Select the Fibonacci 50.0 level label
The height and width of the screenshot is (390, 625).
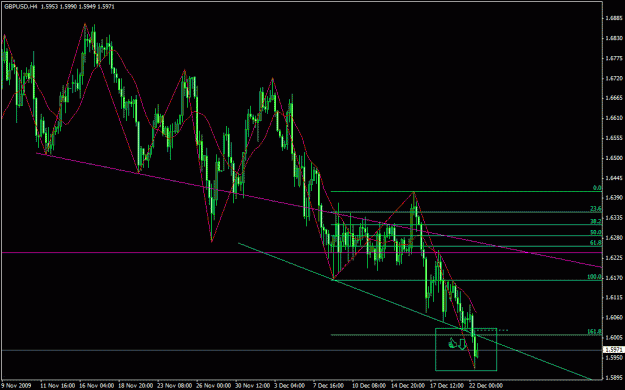(x=596, y=232)
